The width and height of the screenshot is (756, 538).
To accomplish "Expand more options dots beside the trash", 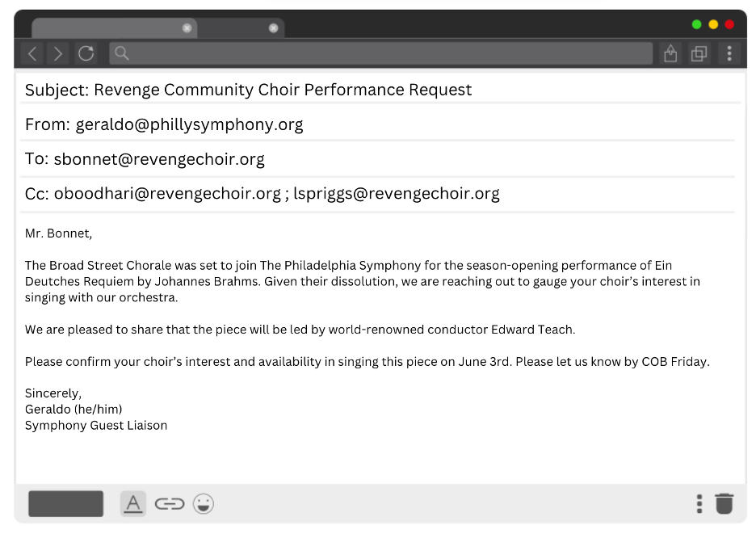I will click(699, 503).
